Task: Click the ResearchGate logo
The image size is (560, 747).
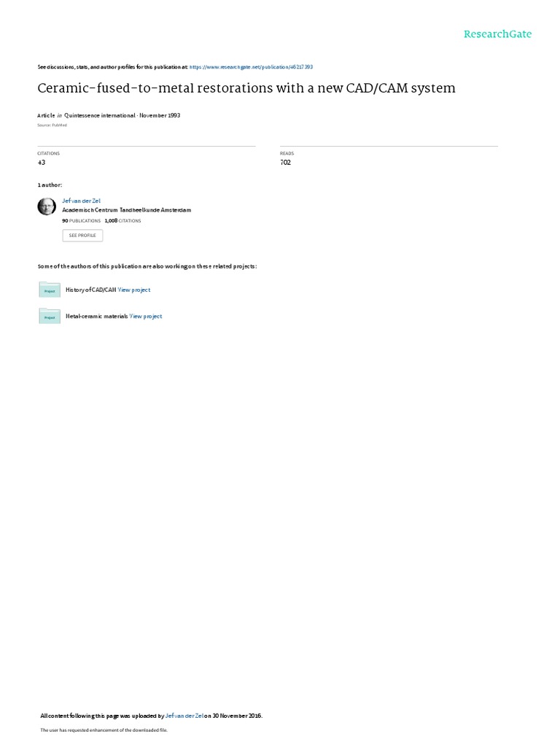Action: tap(497, 34)
